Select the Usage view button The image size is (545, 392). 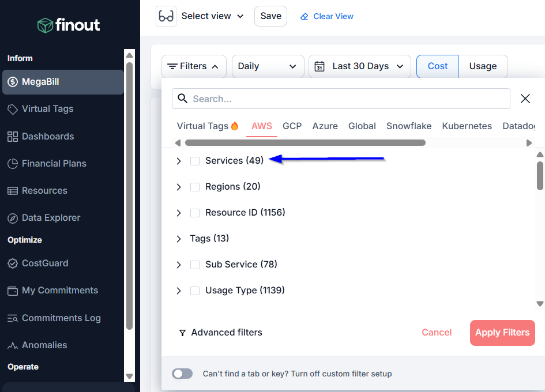(x=483, y=66)
